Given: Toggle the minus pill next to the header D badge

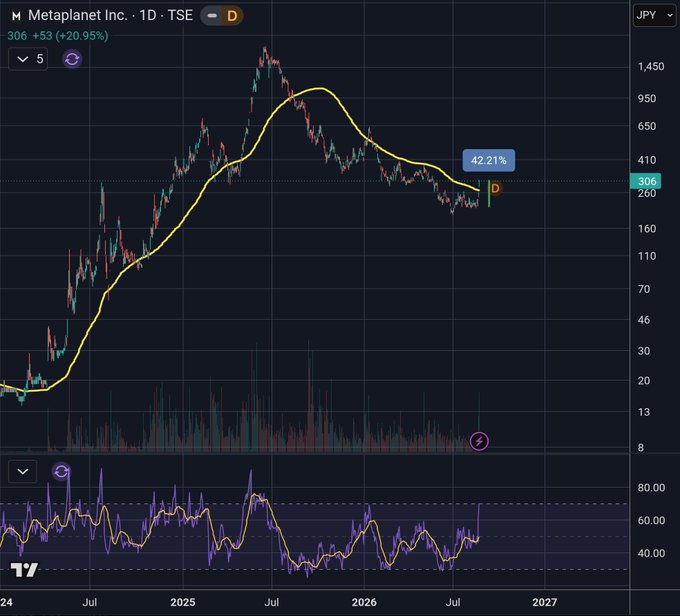Looking at the screenshot, I should coord(212,16).
